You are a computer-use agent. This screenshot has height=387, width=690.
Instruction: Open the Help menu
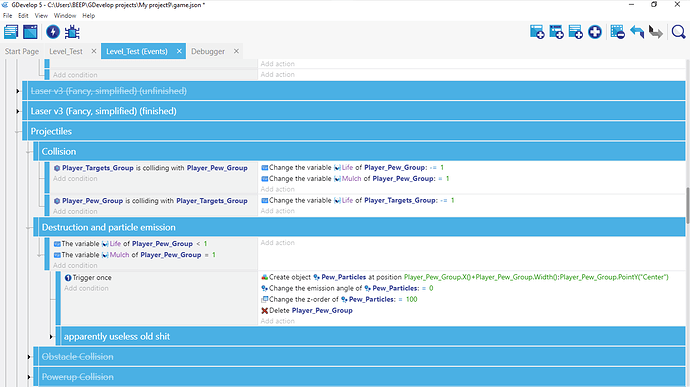[88, 15]
